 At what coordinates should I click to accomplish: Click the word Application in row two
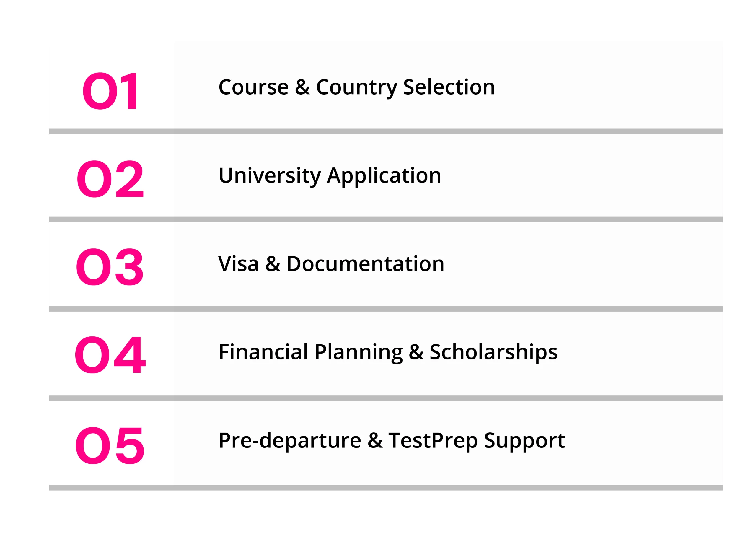(384, 176)
